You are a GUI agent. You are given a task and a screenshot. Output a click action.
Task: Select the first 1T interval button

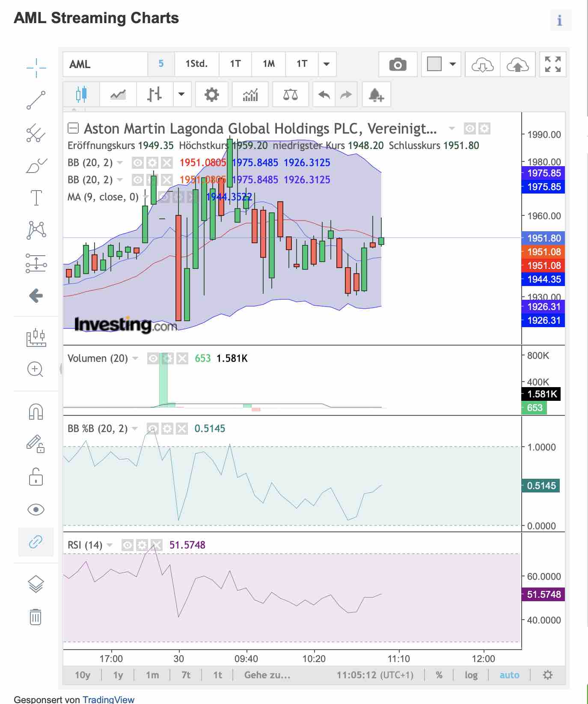coord(235,64)
